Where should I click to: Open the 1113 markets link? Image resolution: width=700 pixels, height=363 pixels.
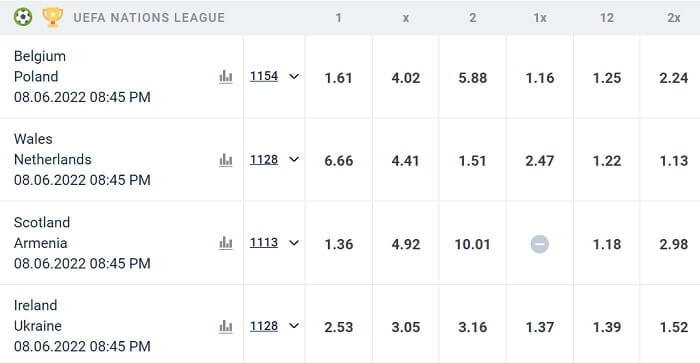point(264,243)
